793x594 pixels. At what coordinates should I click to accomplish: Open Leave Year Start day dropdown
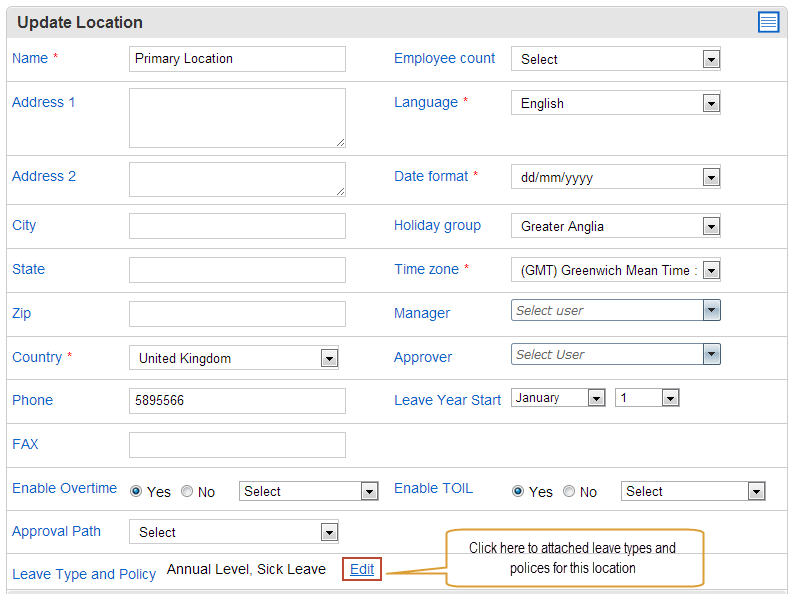point(647,398)
